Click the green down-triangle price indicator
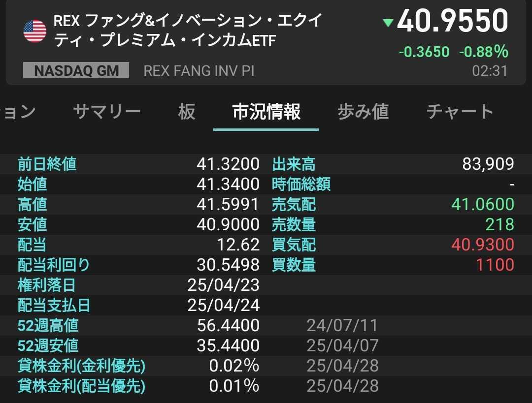 (388, 23)
